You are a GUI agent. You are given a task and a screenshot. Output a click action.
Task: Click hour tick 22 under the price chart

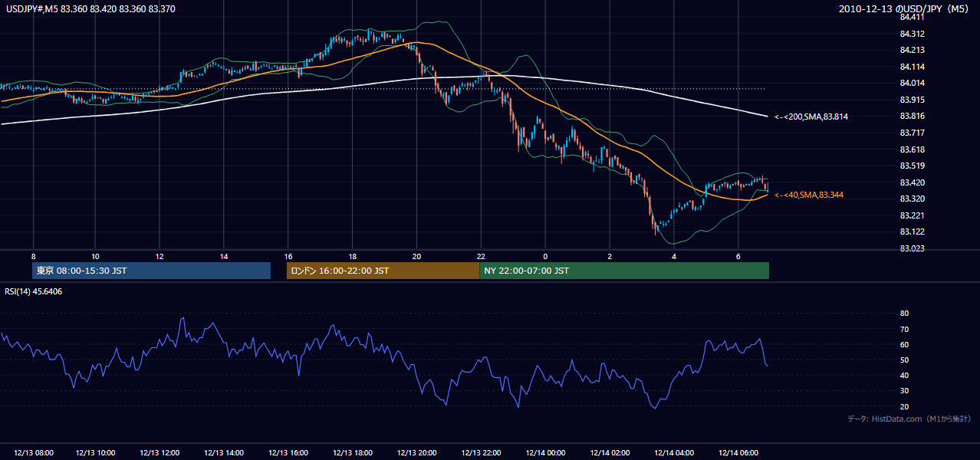[x=481, y=256]
